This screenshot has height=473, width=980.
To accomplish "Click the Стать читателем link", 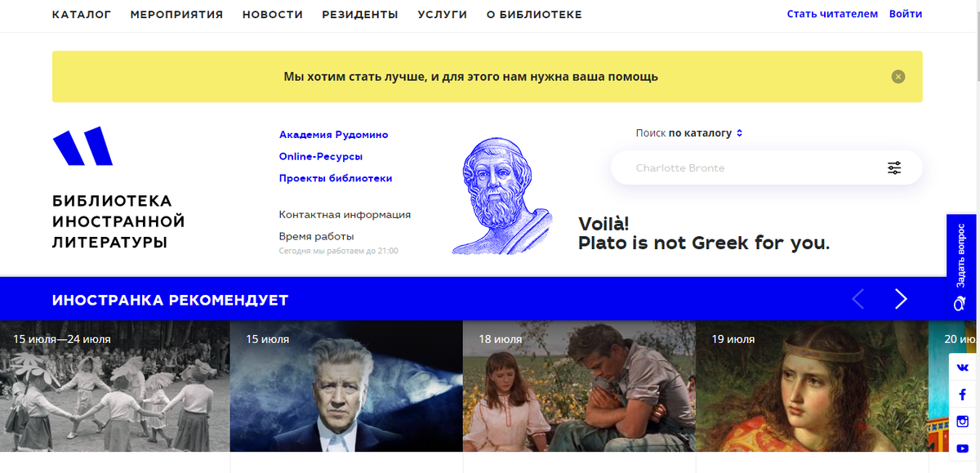I will pos(832,14).
